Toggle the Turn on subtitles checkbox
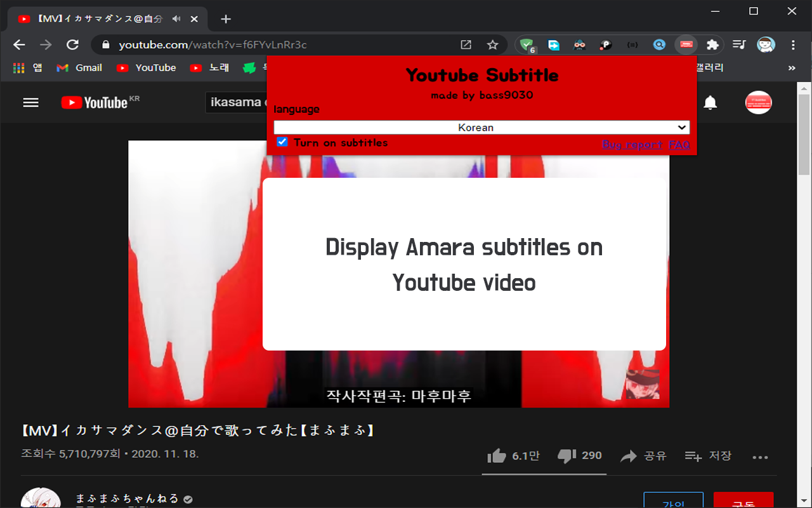This screenshot has width=812, height=508. tap(282, 142)
